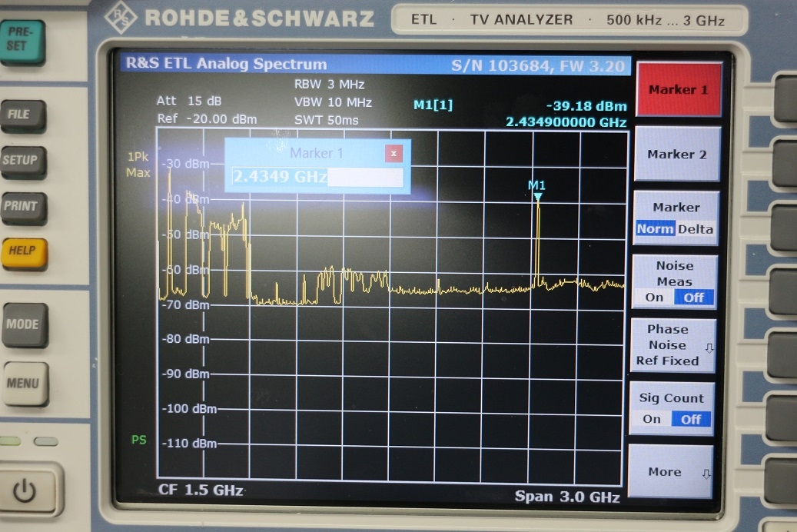The width and height of the screenshot is (797, 532).
Task: Tap the 2.434900000 GHz readout
Action: tap(566, 122)
